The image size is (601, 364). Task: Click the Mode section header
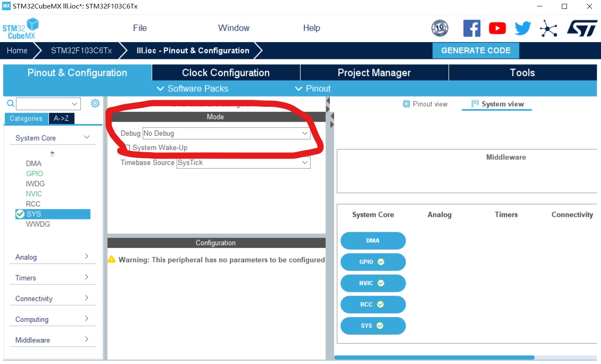tap(216, 117)
